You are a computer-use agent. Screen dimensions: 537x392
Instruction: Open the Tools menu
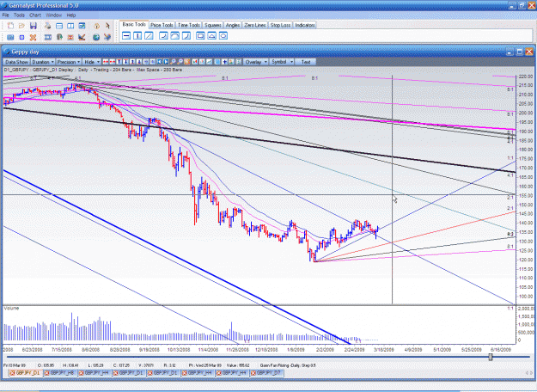19,15
